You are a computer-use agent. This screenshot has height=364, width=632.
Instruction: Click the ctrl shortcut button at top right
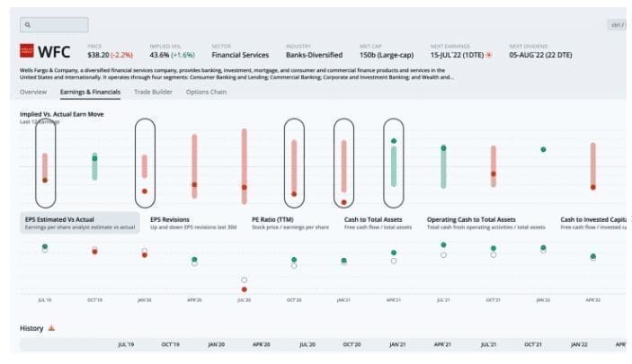pos(617,25)
